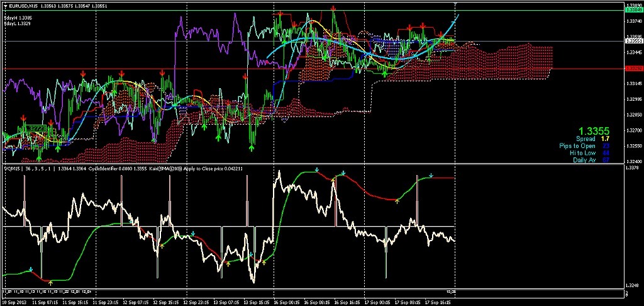Viewport: 644px width, 306px height.
Task: Click the Spread label
Action: pos(586,139)
